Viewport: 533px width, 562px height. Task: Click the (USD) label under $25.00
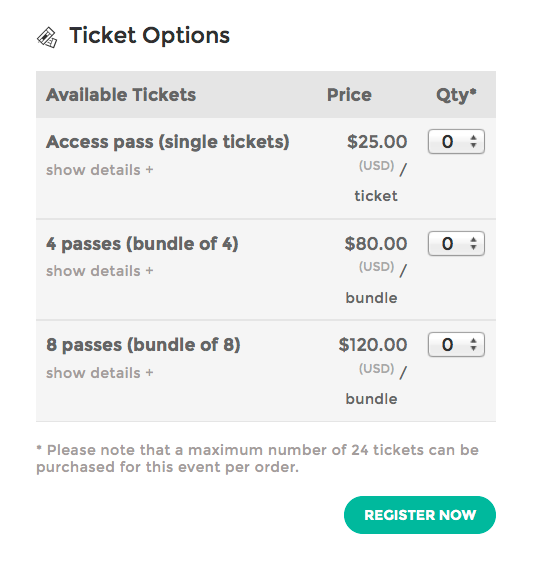coord(377,166)
